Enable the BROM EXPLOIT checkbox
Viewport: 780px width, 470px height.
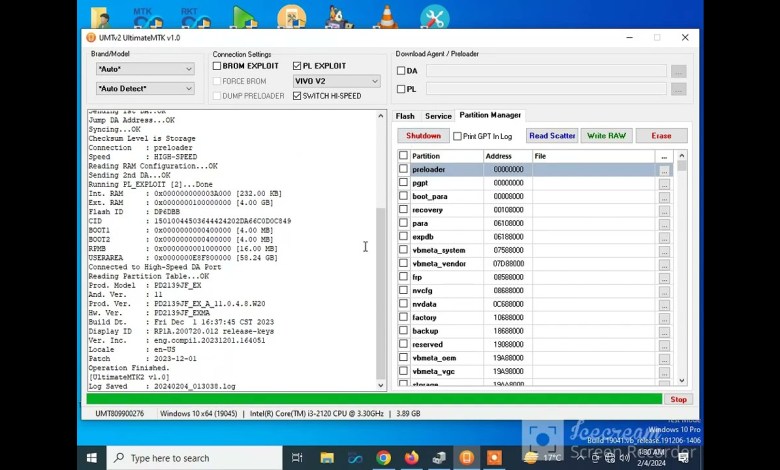217,66
